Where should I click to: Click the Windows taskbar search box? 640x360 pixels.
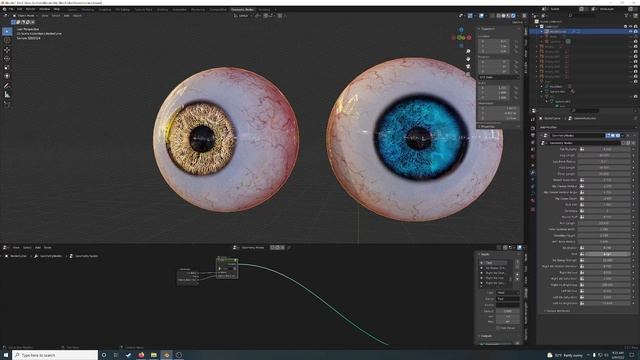[x=55, y=355]
